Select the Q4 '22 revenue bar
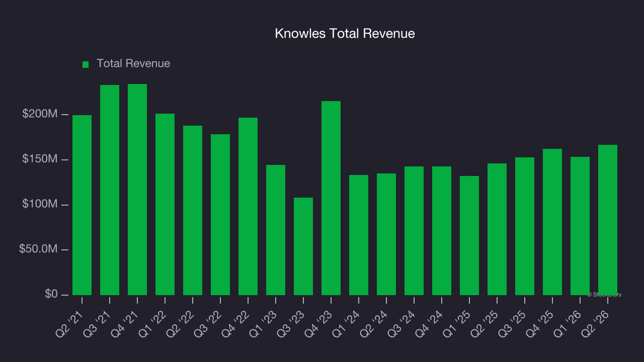Image resolution: width=644 pixels, height=362 pixels. point(248,206)
